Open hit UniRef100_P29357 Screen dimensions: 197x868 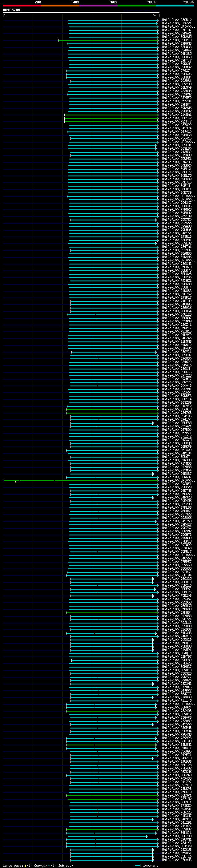(176, 599)
